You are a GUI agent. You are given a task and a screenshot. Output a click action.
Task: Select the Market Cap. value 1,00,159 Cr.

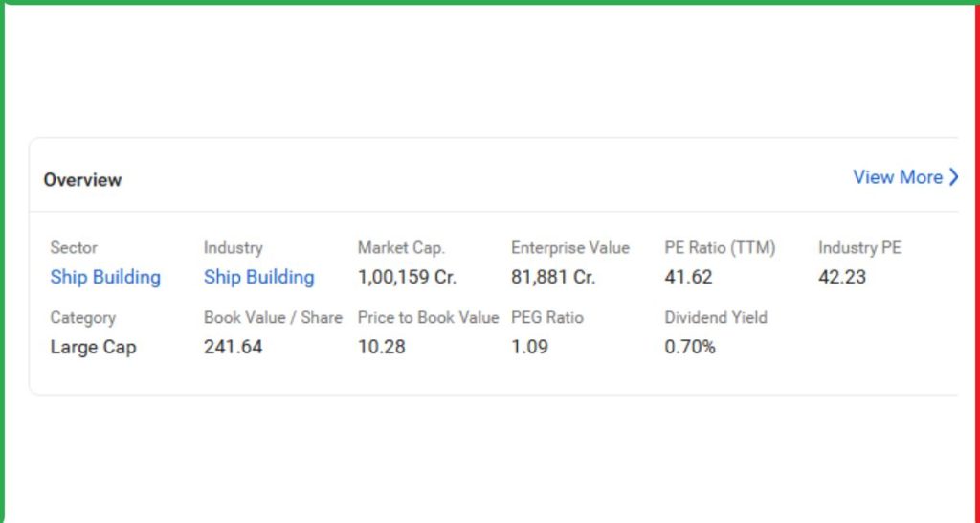click(407, 278)
